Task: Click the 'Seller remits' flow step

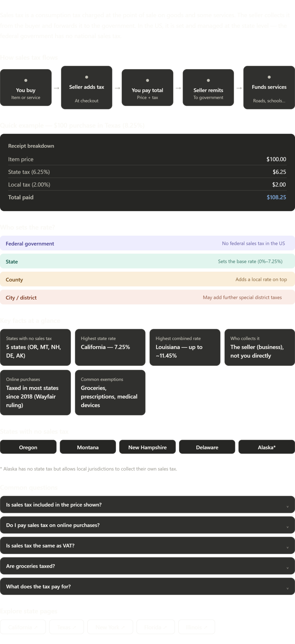Action: click(208, 88)
